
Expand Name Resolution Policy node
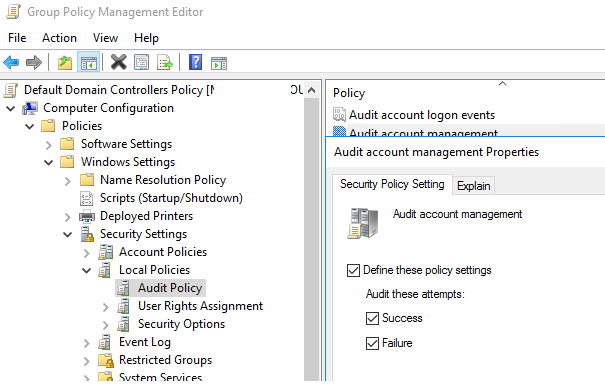(68, 181)
